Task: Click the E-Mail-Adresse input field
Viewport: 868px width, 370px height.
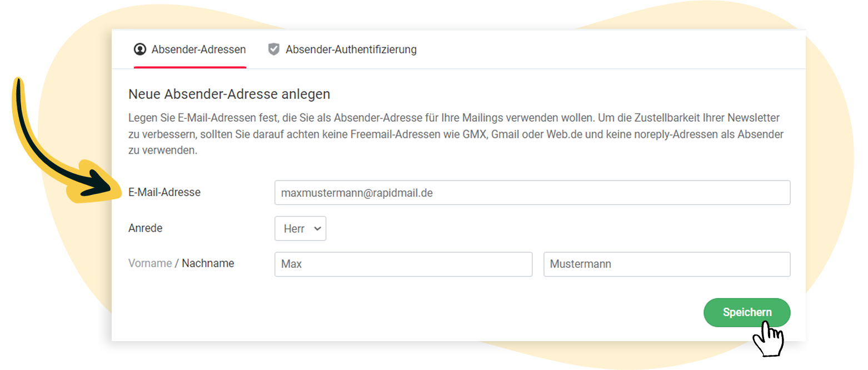Action: (532, 192)
